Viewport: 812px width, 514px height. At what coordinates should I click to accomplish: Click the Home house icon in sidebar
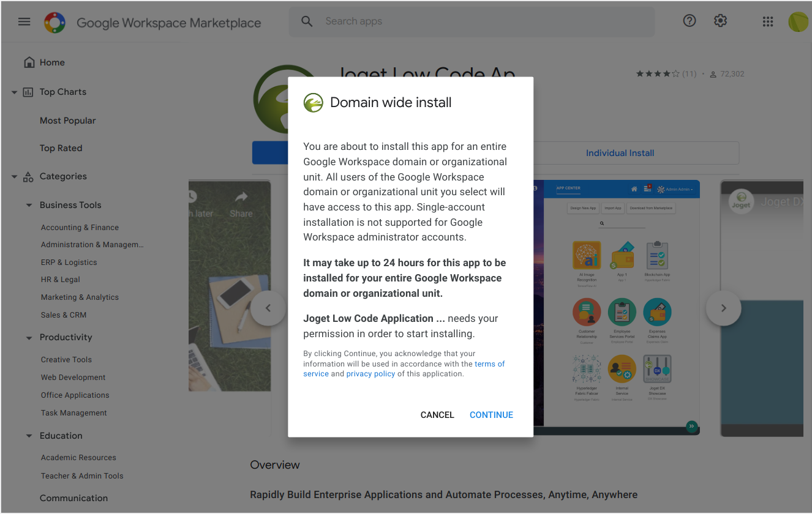pos(28,62)
